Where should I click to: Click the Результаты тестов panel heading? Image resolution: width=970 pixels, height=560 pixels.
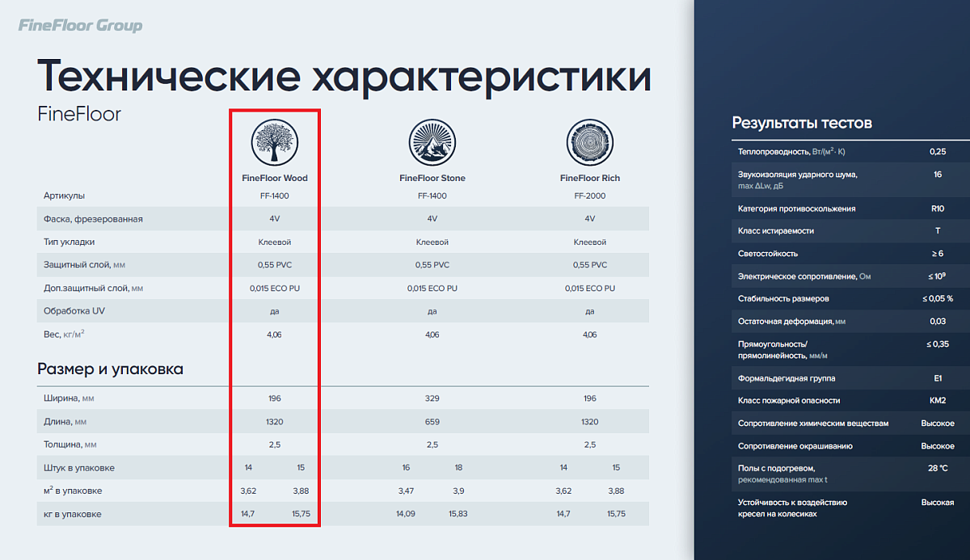(801, 123)
